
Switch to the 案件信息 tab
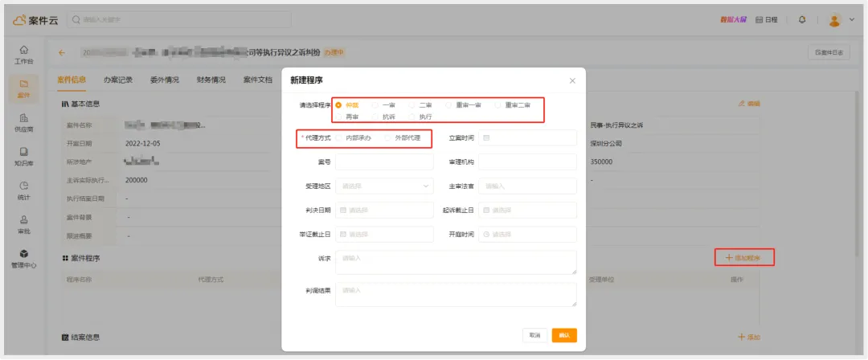coord(72,80)
